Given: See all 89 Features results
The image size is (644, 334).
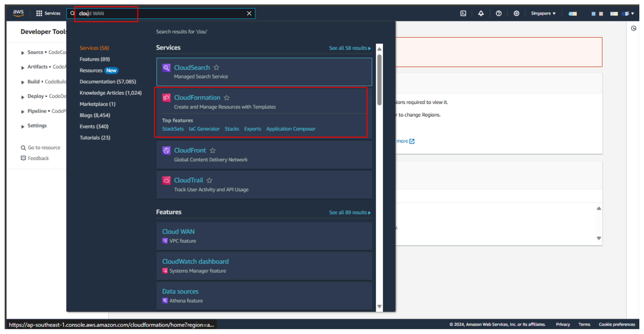Looking at the screenshot, I should 350,213.
